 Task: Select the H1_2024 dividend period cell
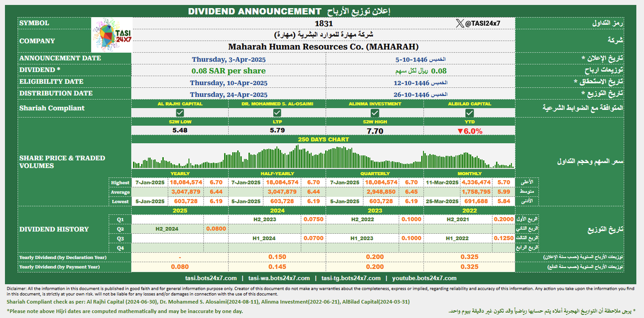coord(265,238)
